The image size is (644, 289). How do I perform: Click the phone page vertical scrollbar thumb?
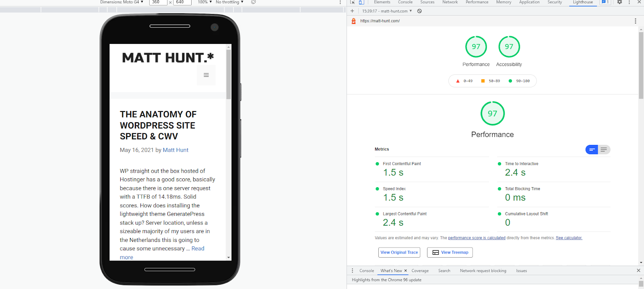[x=229, y=74]
